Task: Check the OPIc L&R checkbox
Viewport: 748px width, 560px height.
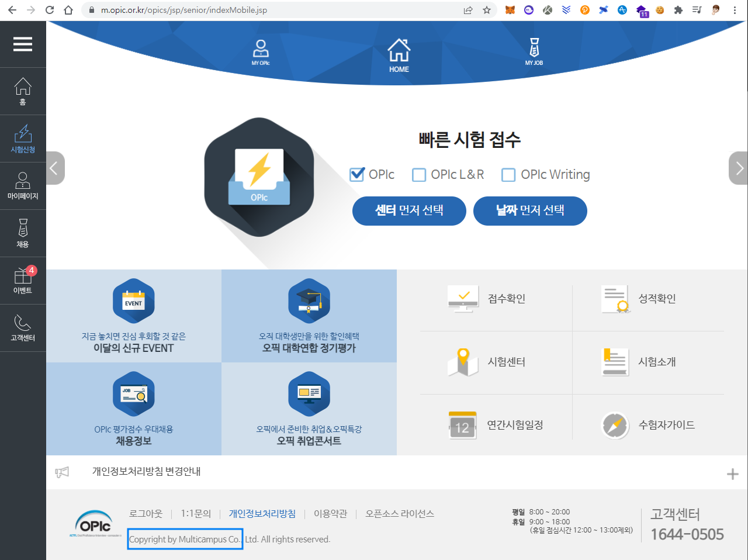Action: [419, 175]
